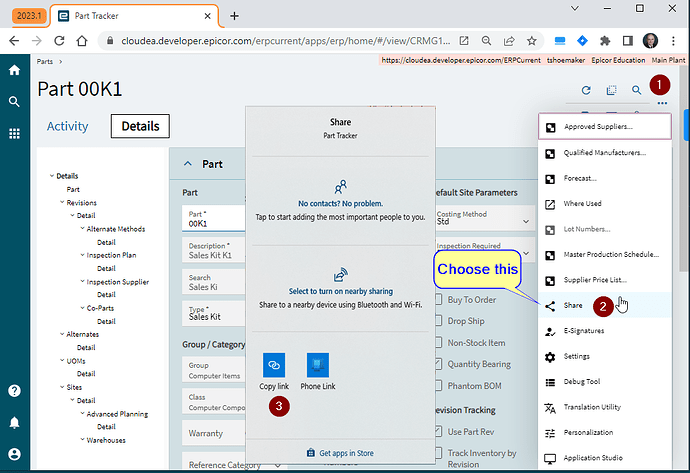Screen dimensions: 690x473
Task: Collapse the Sites tree node
Action: coord(62,387)
